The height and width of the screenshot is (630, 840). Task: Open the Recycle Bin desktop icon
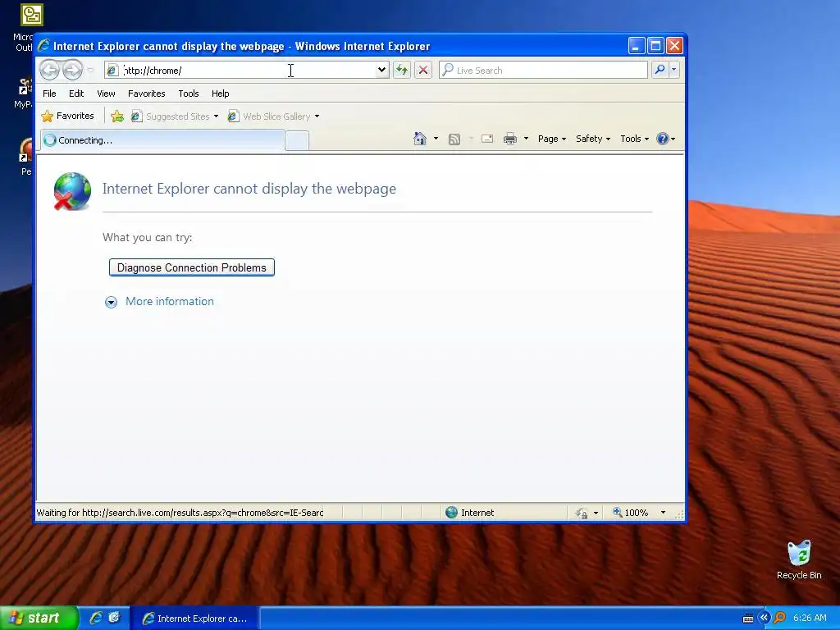(799, 559)
